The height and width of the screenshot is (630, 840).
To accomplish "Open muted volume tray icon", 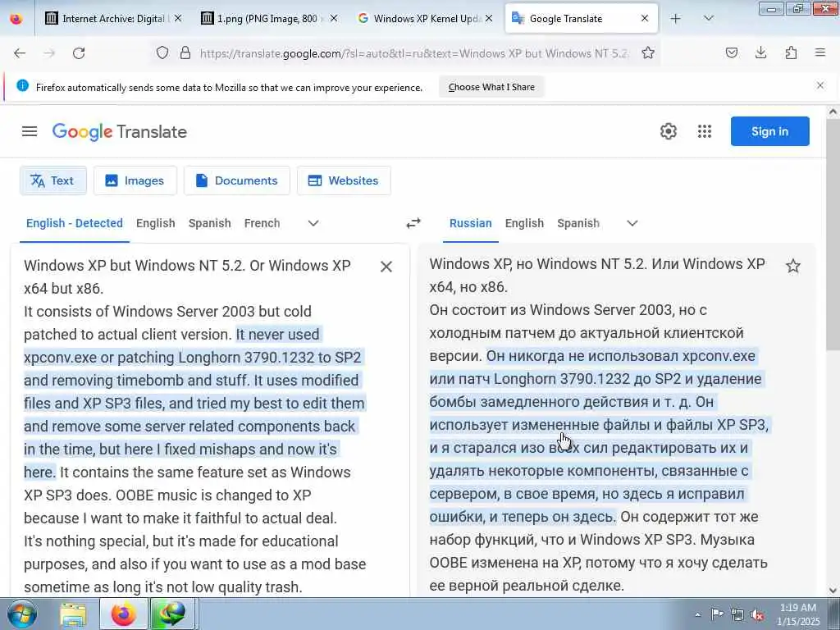I will [x=757, y=614].
